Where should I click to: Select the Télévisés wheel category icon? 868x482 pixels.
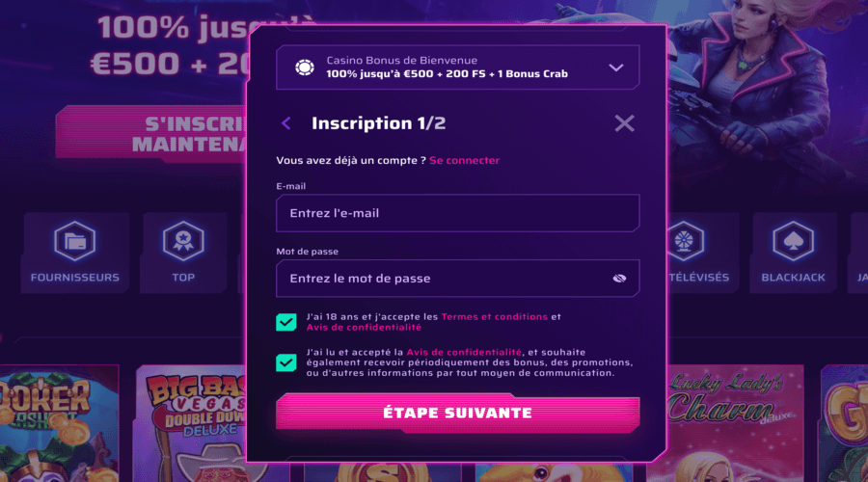(x=685, y=241)
